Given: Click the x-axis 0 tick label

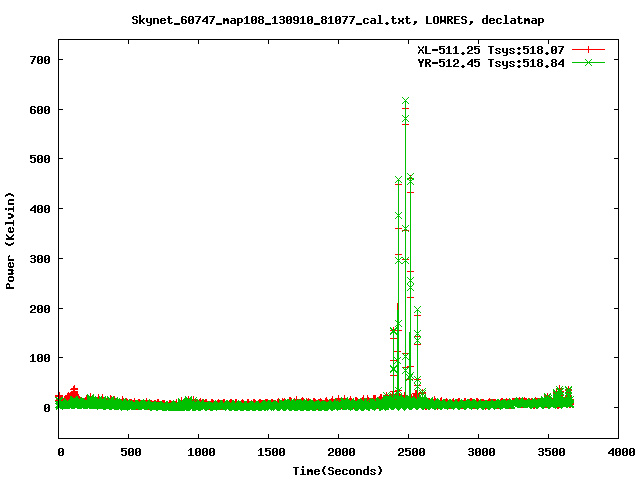Looking at the screenshot, I should pyautogui.click(x=60, y=452).
